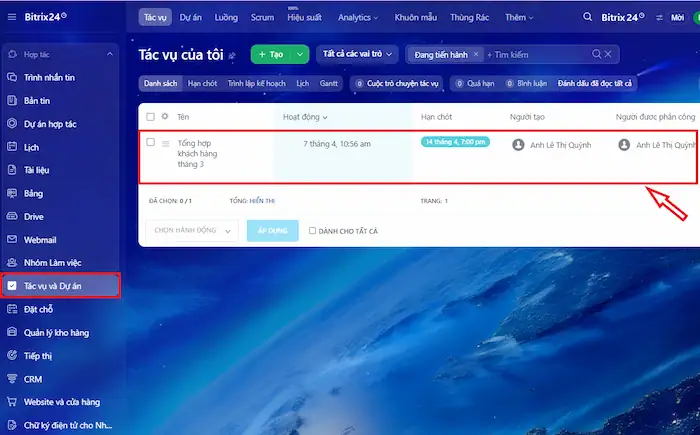Click the ÁP DỤNG button
700x435 pixels.
(x=272, y=230)
